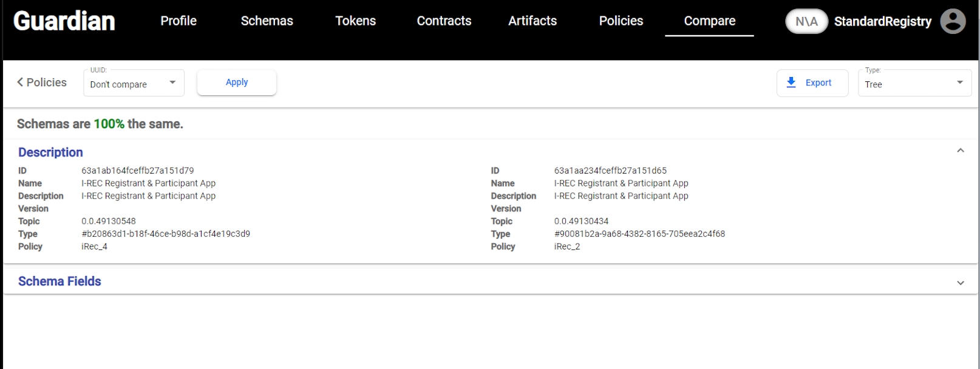The width and height of the screenshot is (980, 369).
Task: Open the UUID Don't compare dropdown
Action: [134, 83]
